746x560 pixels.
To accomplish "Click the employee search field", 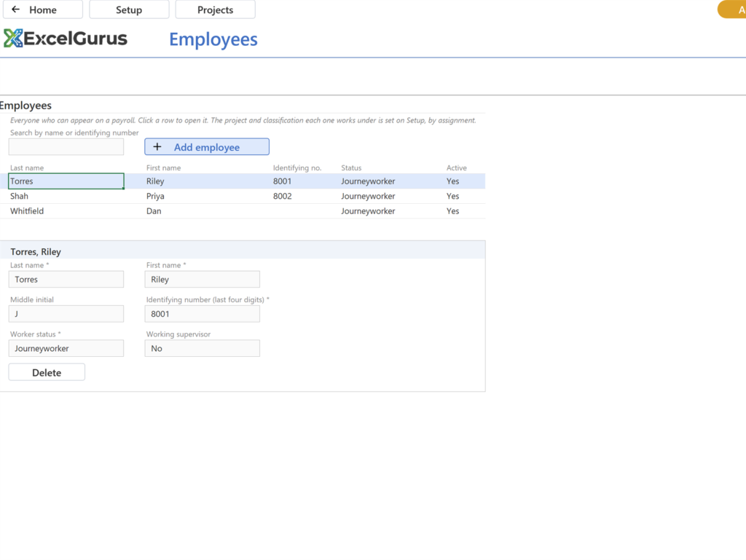I will coord(66,147).
